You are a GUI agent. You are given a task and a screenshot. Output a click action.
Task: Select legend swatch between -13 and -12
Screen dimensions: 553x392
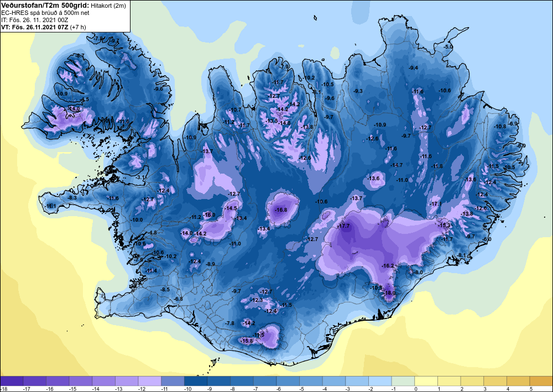127,381
